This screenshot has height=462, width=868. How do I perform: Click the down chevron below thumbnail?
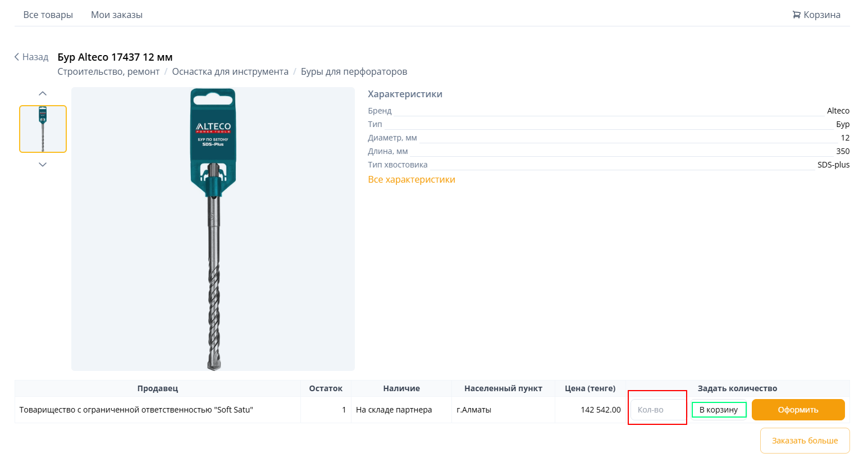[x=43, y=164]
